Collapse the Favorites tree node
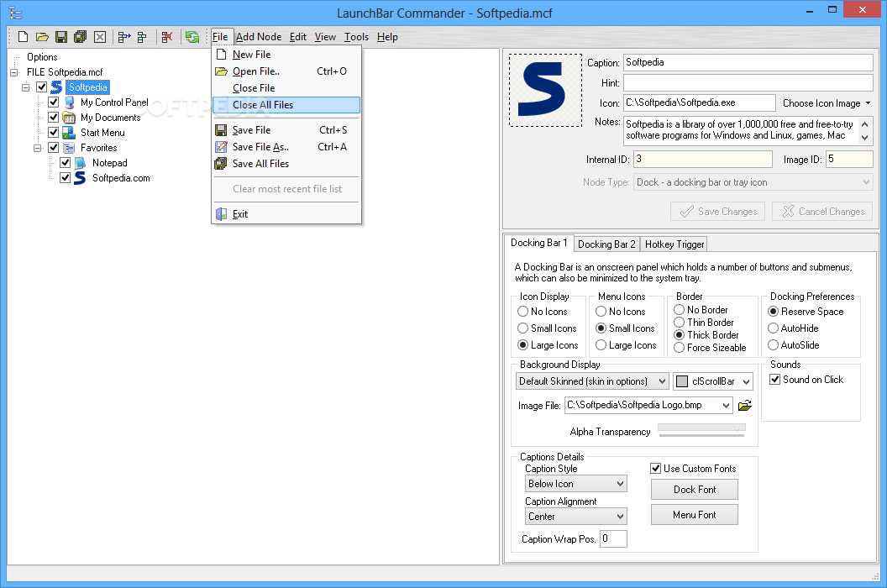Viewport: 887px width, 588px height. point(37,149)
